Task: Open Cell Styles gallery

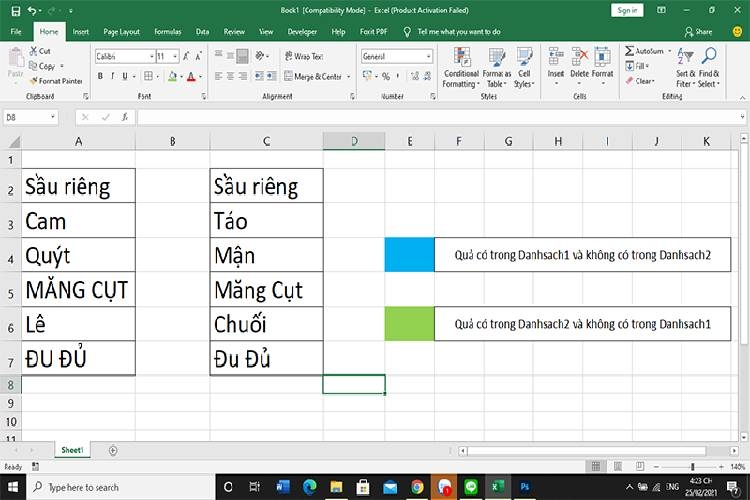Action: pos(524,68)
